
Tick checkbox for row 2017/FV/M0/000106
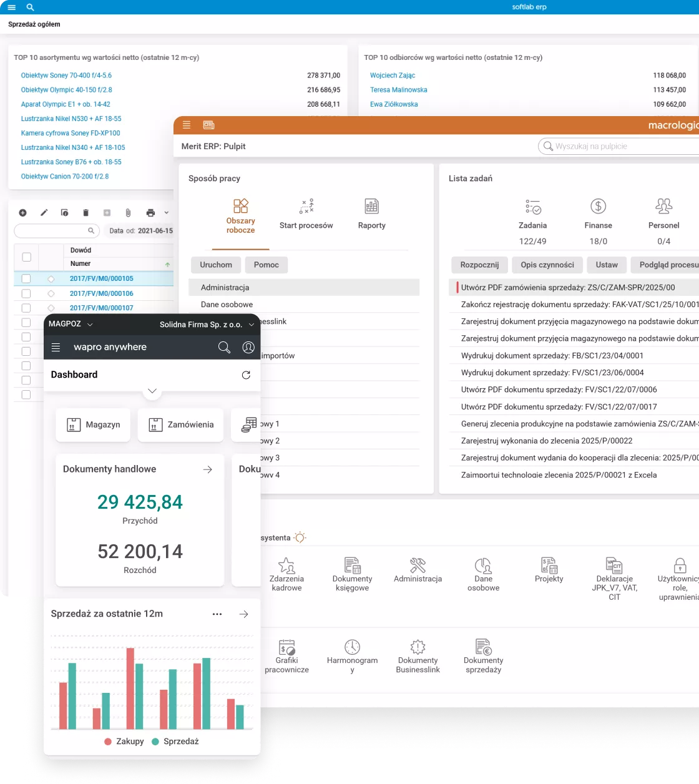pos(26,293)
